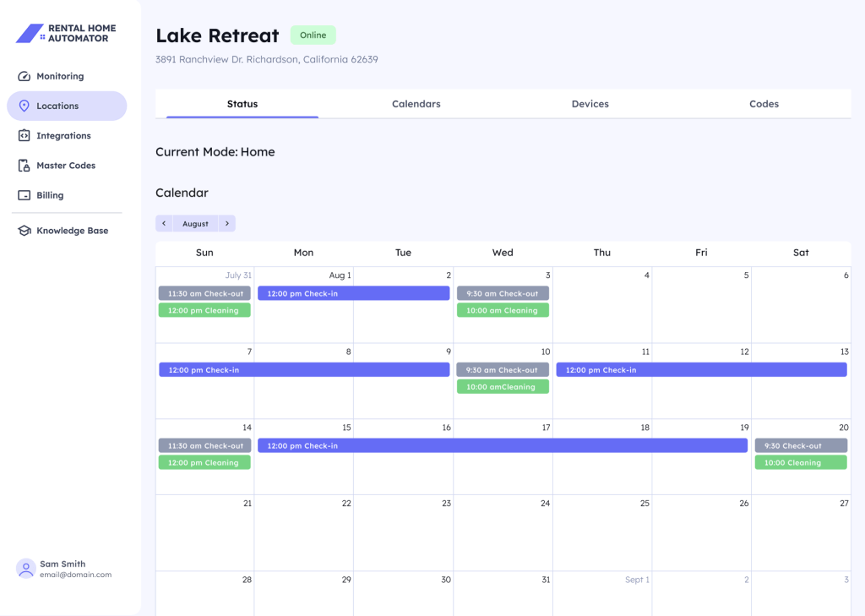Go to next month with right chevron
This screenshot has height=616, width=865.
tap(226, 224)
